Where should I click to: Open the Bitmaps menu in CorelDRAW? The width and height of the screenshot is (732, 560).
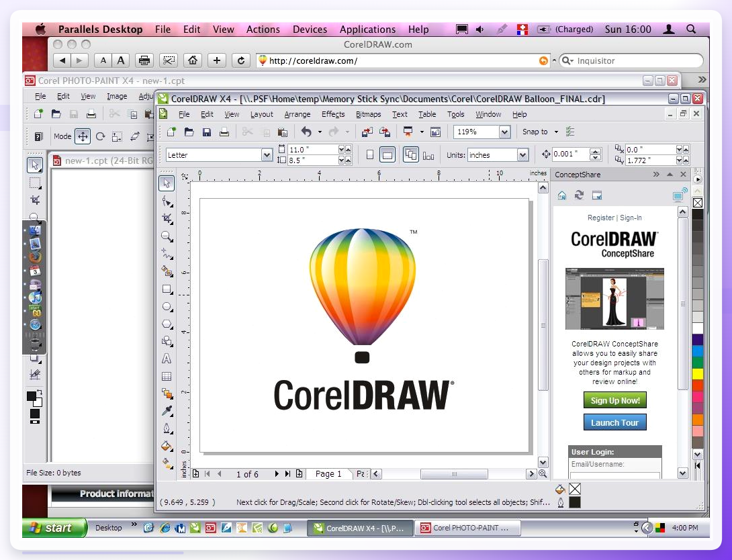coord(368,114)
